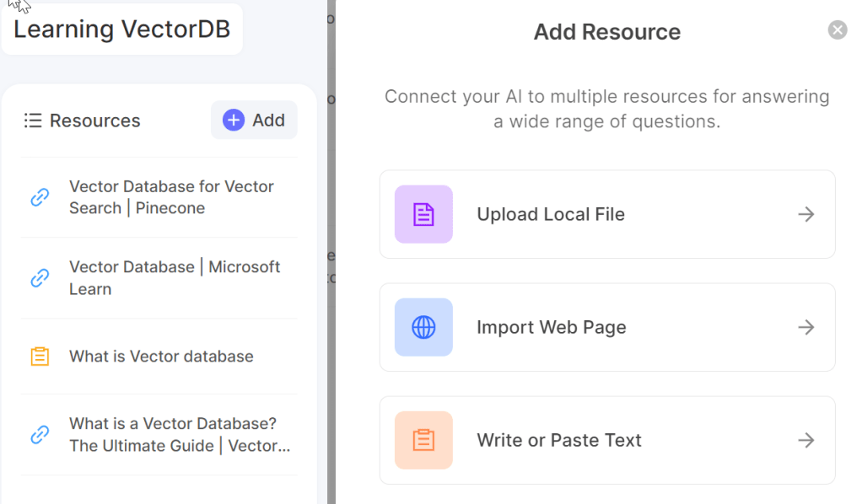Image resolution: width=862 pixels, height=504 pixels.
Task: Select the Import Web Page option
Action: [552, 327]
